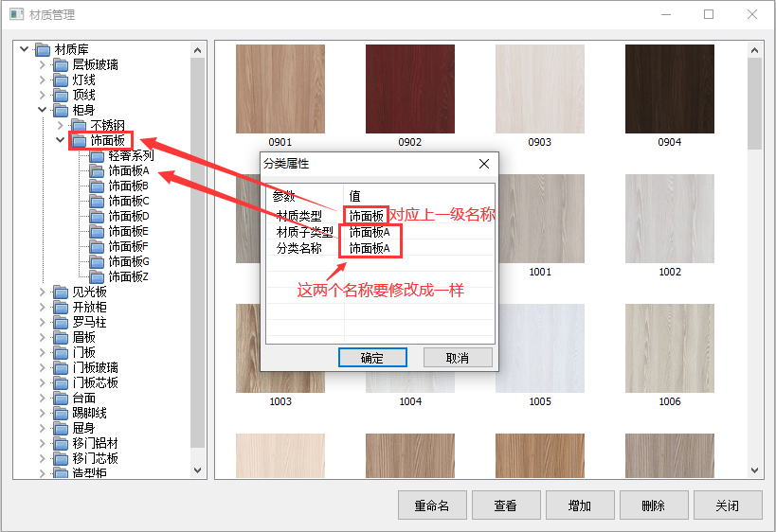Select material swatch 0901
The height and width of the screenshot is (532, 776).
280,89
